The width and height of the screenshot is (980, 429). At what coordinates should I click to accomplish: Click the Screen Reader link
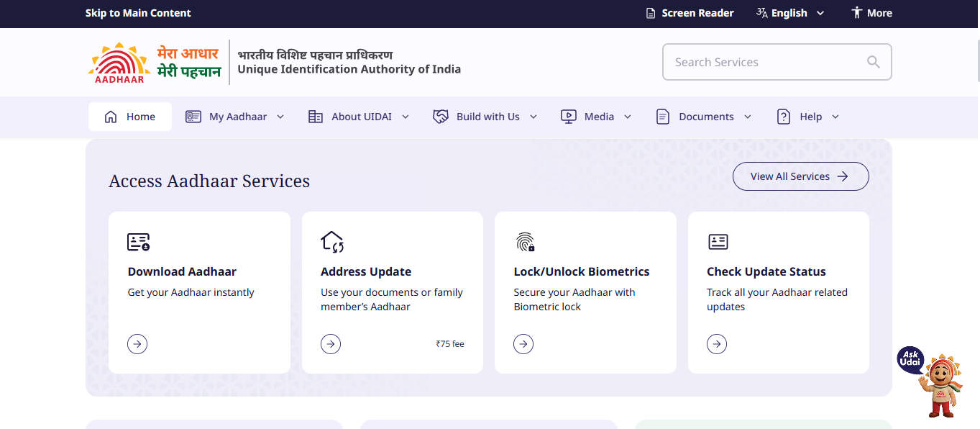point(690,13)
